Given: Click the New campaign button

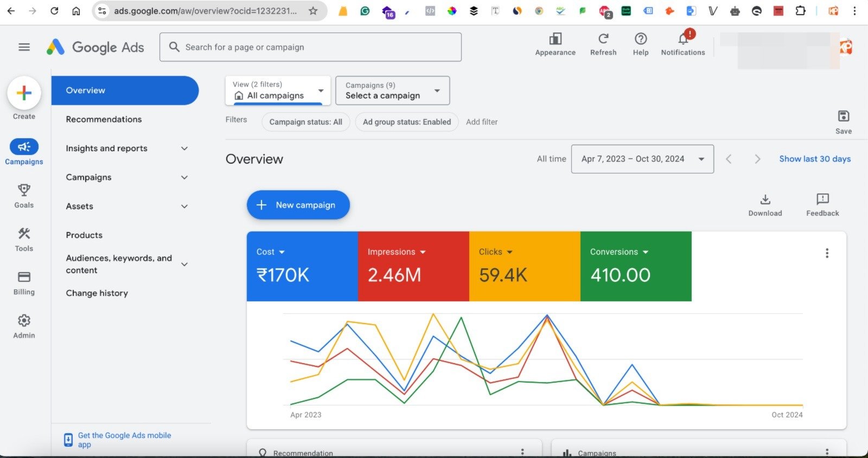Looking at the screenshot, I should pos(298,205).
